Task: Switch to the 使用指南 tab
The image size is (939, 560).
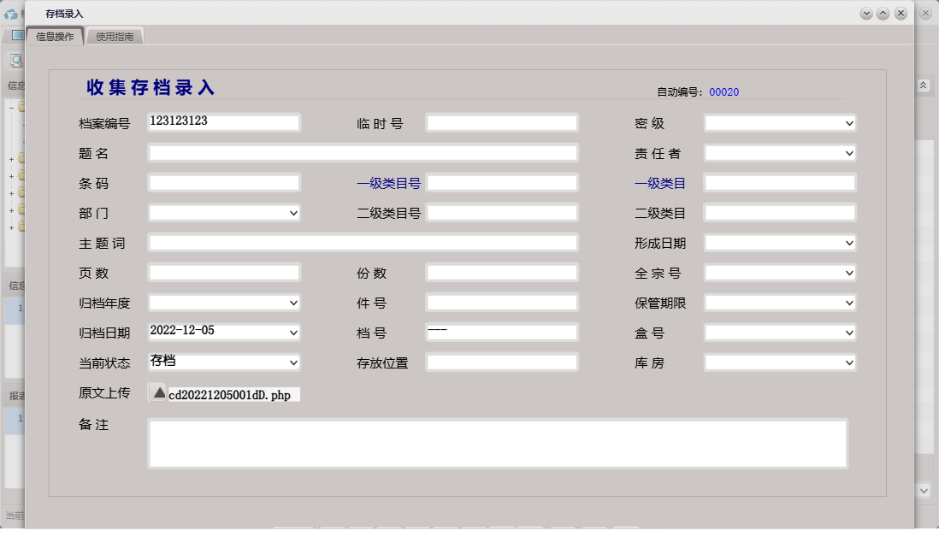Action: point(115,37)
